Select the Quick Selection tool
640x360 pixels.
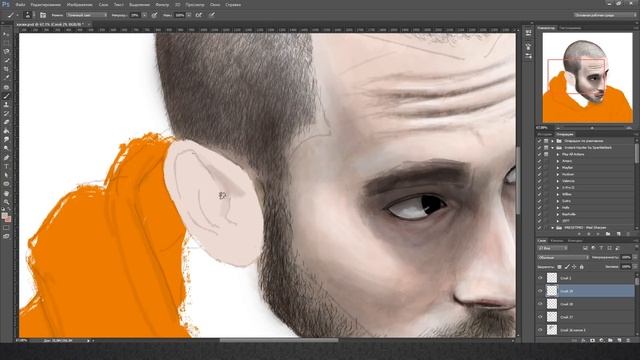tap(6, 61)
